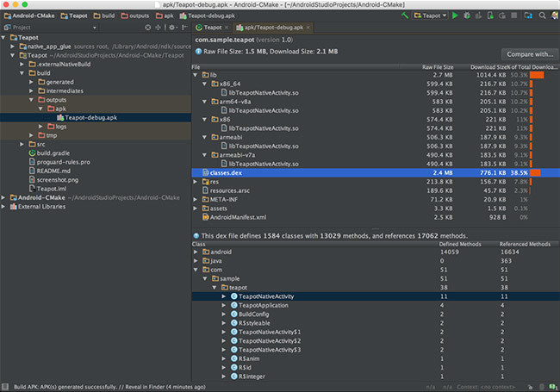Select README.md in project tree
The height and width of the screenshot is (392, 560).
[53, 171]
